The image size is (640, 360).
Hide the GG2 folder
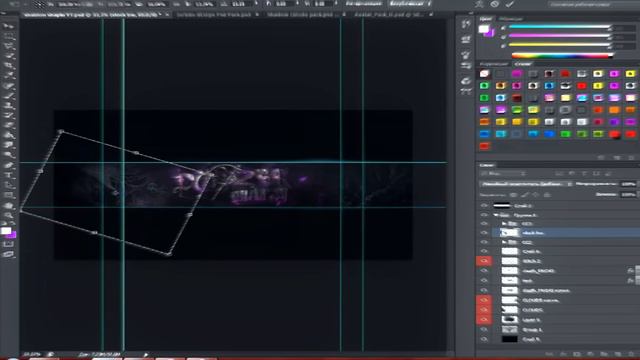coord(484,242)
